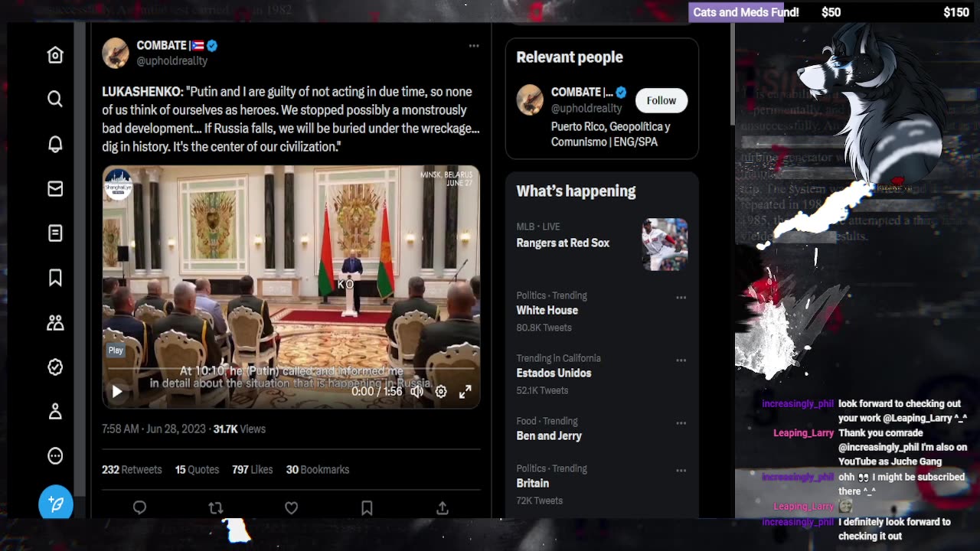980x551 pixels.
Task: Like the tweet heart icon
Action: coord(291,508)
